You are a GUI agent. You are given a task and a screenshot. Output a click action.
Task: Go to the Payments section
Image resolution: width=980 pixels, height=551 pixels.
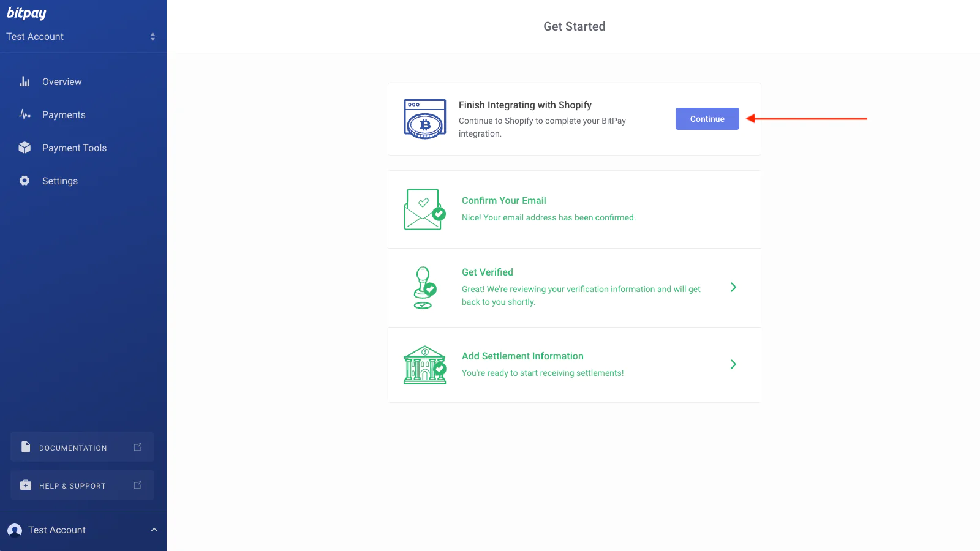click(64, 115)
